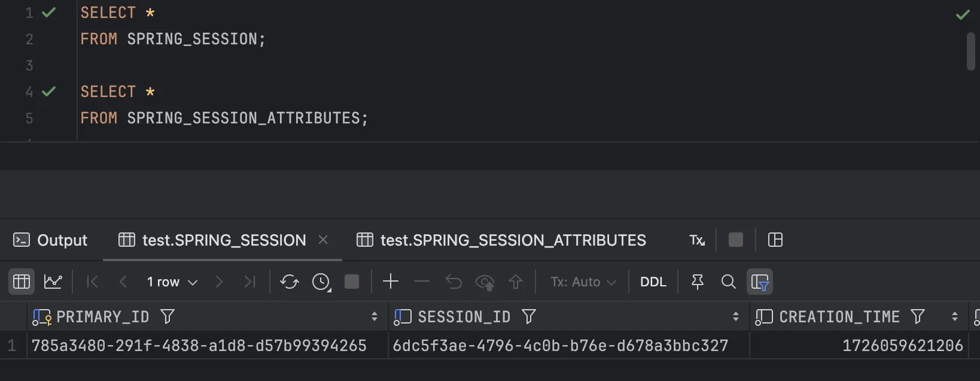The width and height of the screenshot is (980, 381).
Task: Click the layout split icon
Action: coord(775,240)
